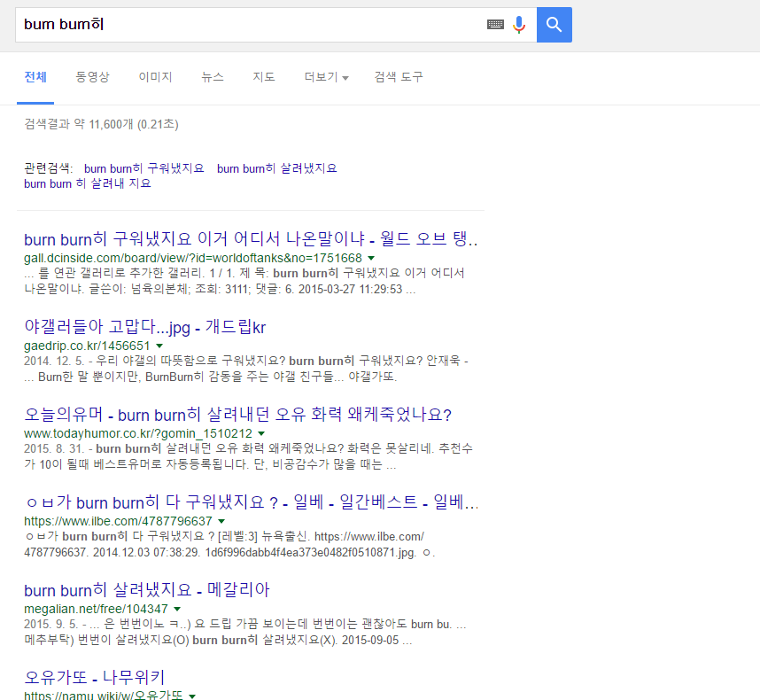Switch to the 이미지 tab
Screen dimensions: 760x700
tap(155, 77)
